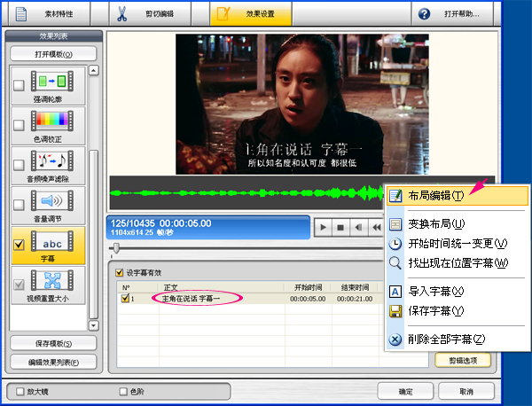
Task: Uncheck the 字幕 effect checkbox
Action: pyautogui.click(x=19, y=245)
